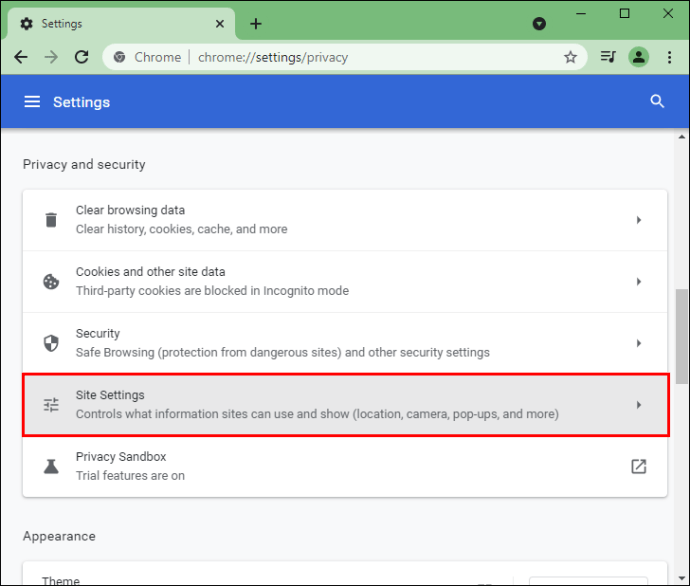This screenshot has height=586, width=690.
Task: Open the Settings hamburger menu
Action: [x=32, y=102]
